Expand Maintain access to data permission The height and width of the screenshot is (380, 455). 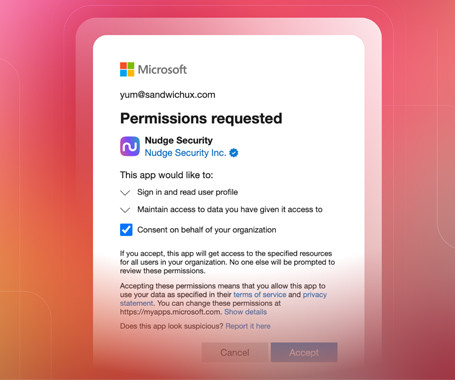pyautogui.click(x=125, y=210)
